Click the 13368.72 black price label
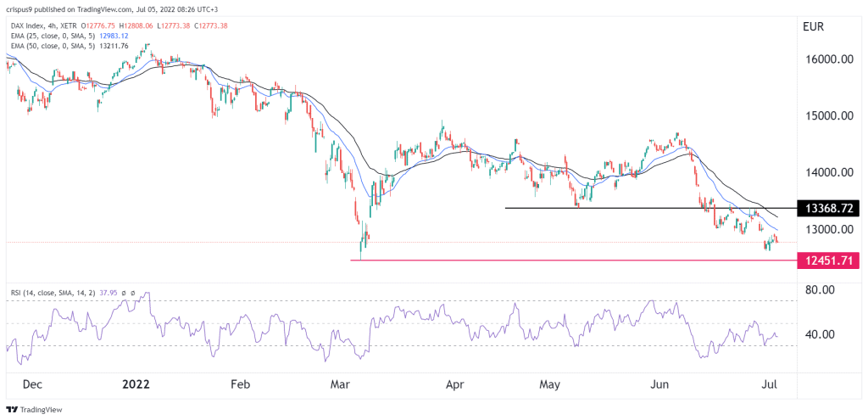Image resolution: width=868 pixels, height=420 pixels. [828, 209]
